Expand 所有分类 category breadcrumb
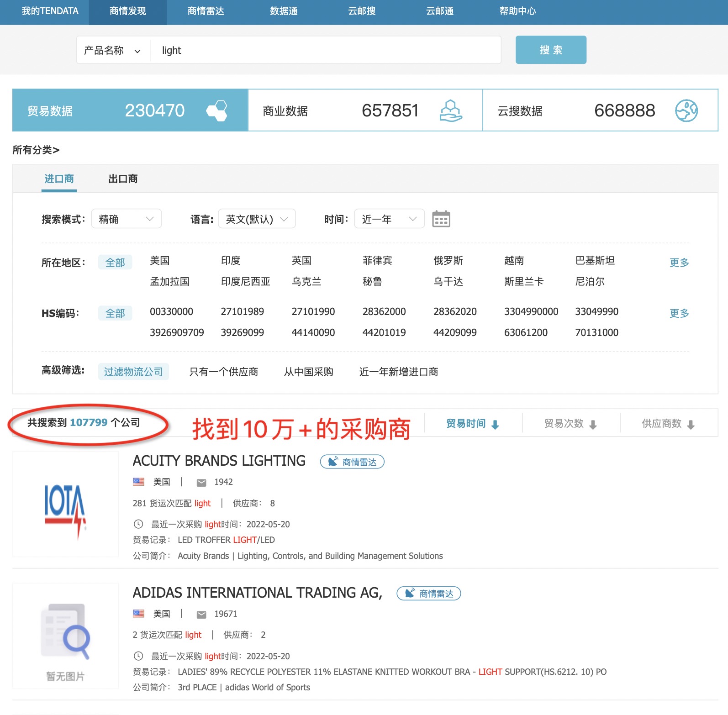Screen dimensions: 728x715 click(36, 150)
